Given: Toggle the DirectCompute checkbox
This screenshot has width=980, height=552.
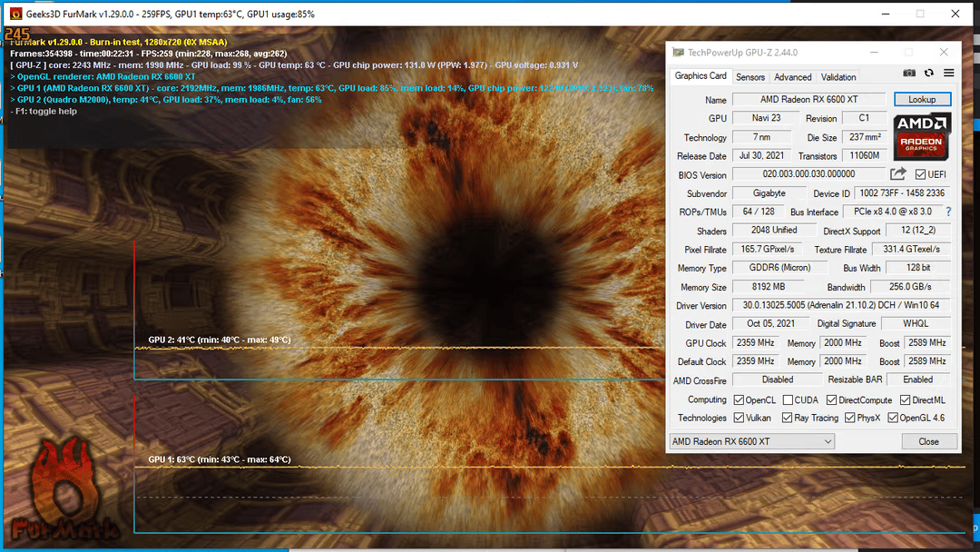Looking at the screenshot, I should [831, 400].
